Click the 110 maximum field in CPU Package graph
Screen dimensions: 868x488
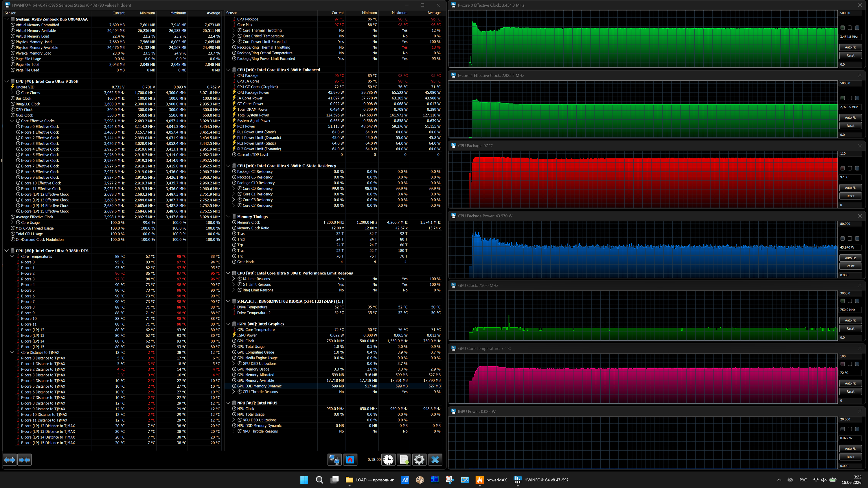tap(850, 153)
